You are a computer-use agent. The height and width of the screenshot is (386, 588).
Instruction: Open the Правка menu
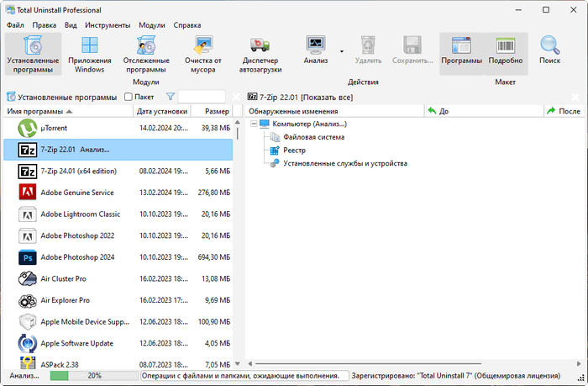pyautogui.click(x=45, y=25)
